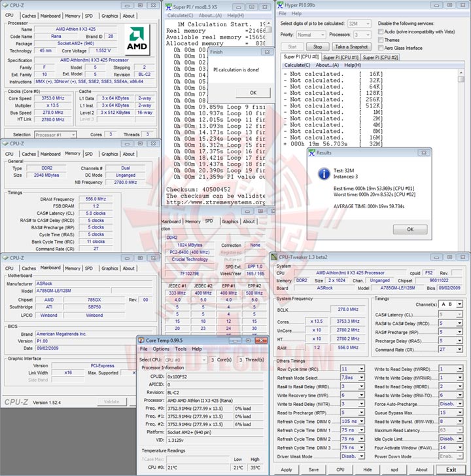The height and width of the screenshot is (476, 471).
Task: Open Mainboard tab in CPU-Z Memory window
Action: tap(50, 154)
